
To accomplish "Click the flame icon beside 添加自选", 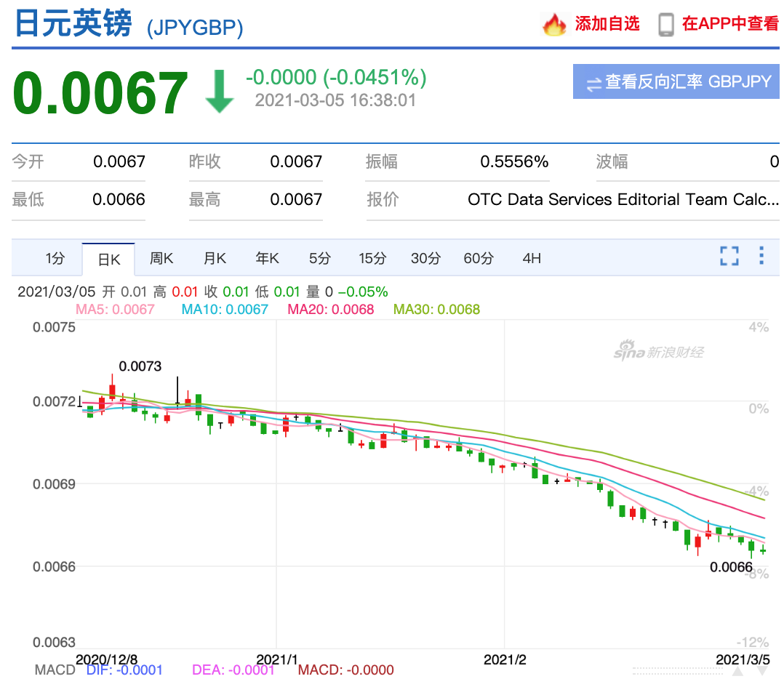I will [554, 24].
